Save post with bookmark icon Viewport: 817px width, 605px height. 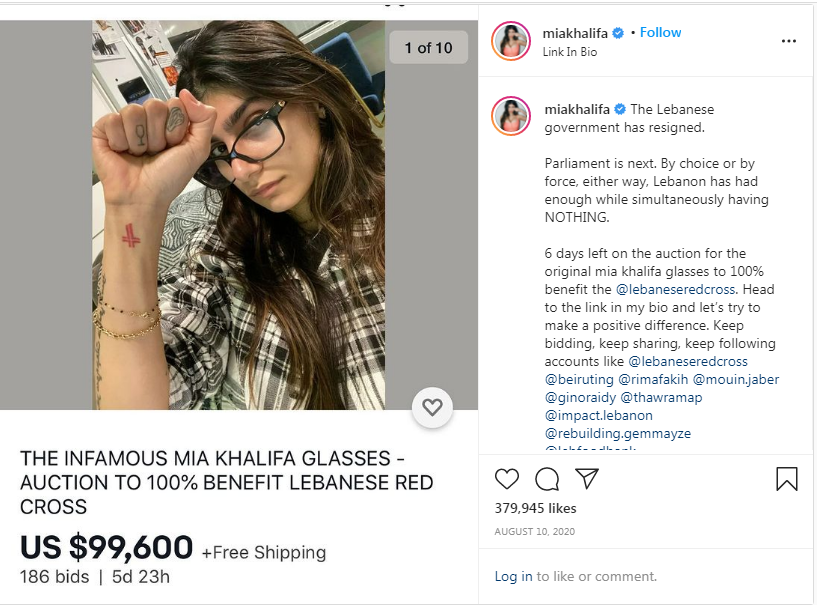click(787, 478)
